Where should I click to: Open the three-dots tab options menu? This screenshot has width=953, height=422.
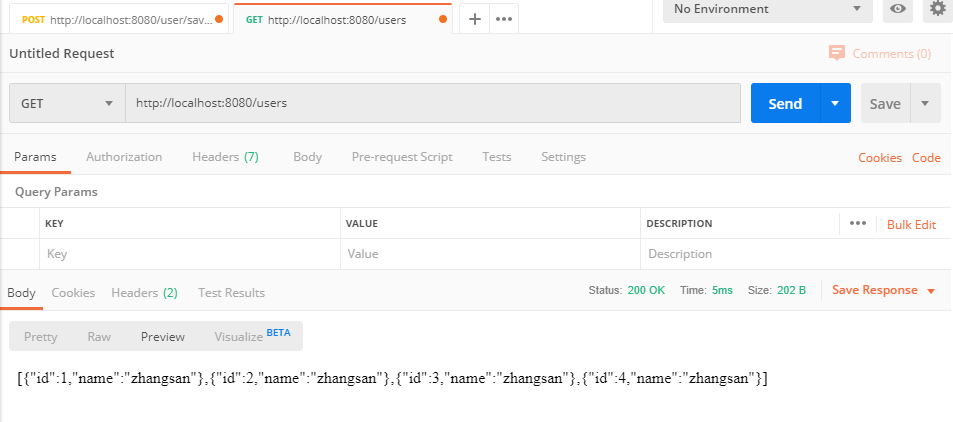click(x=504, y=19)
